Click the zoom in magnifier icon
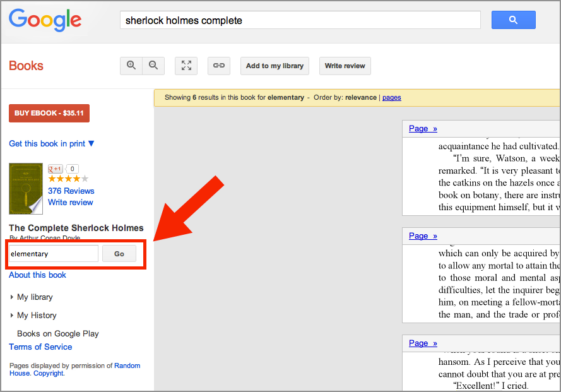 click(x=131, y=66)
